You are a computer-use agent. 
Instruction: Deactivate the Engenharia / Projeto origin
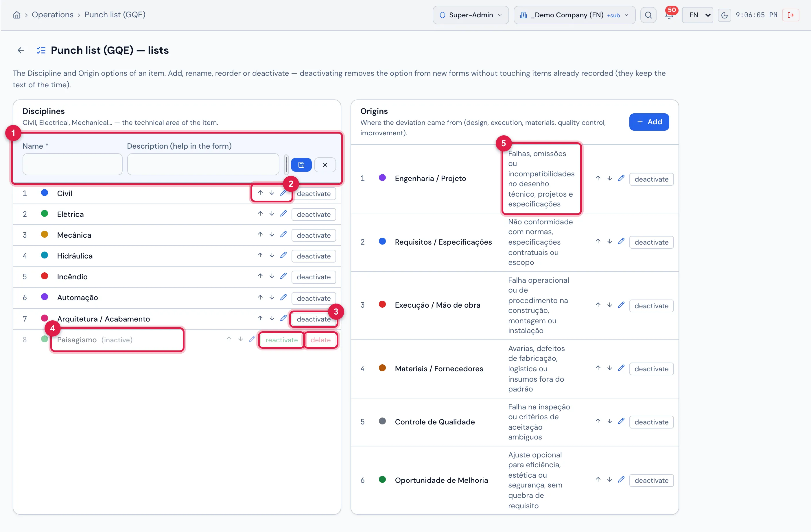pos(651,179)
